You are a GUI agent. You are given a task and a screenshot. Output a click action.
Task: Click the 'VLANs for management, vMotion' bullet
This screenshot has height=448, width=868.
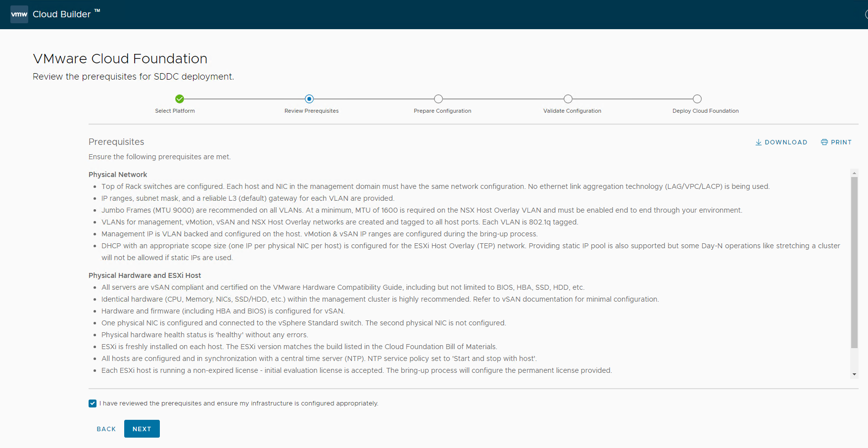[x=340, y=222]
